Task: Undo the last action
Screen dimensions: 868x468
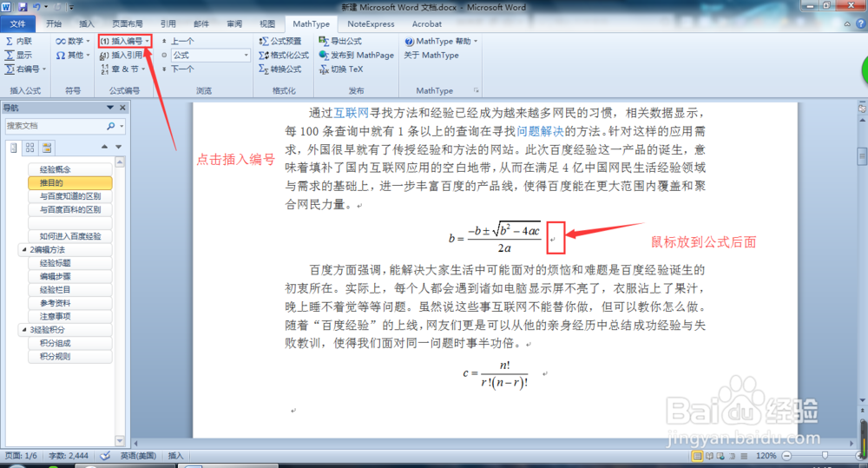Action: click(x=36, y=7)
